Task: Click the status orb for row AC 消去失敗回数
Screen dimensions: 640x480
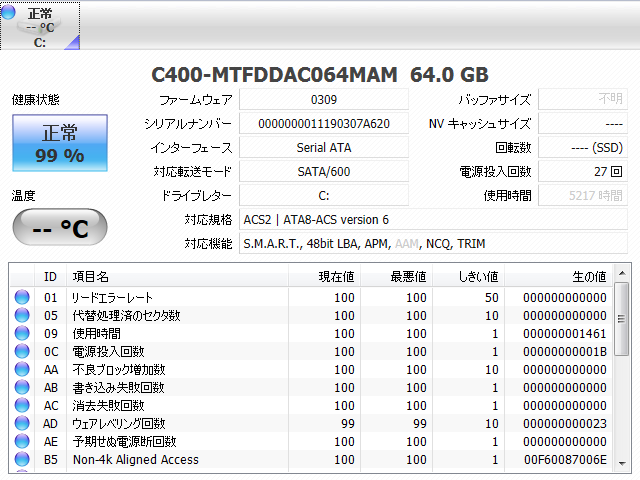Action: (22, 405)
